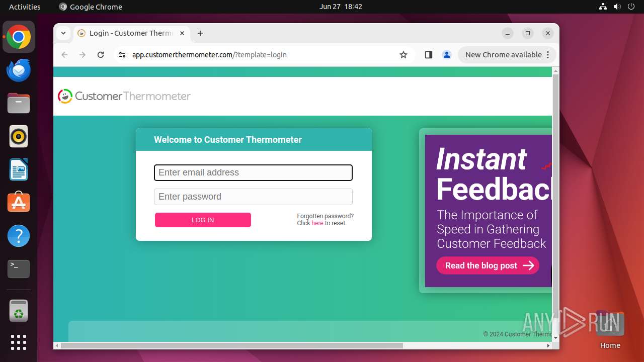Open the Help dock icon

pos(19,236)
